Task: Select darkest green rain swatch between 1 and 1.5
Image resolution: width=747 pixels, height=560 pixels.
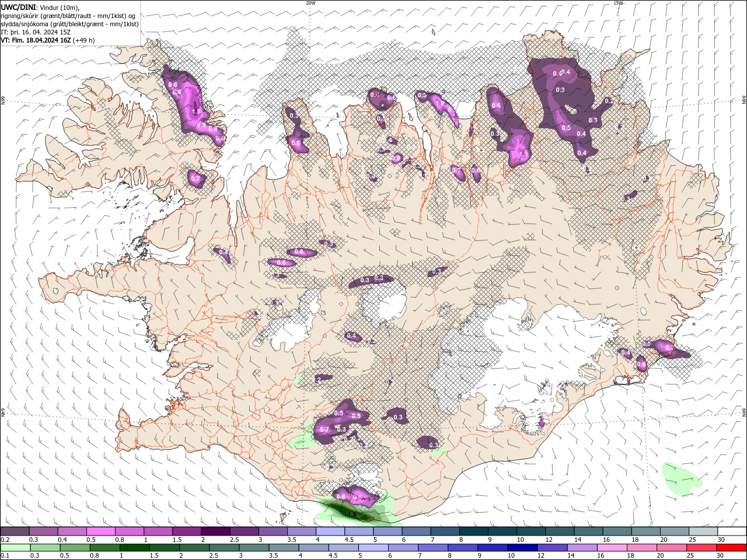Action: (x=134, y=548)
